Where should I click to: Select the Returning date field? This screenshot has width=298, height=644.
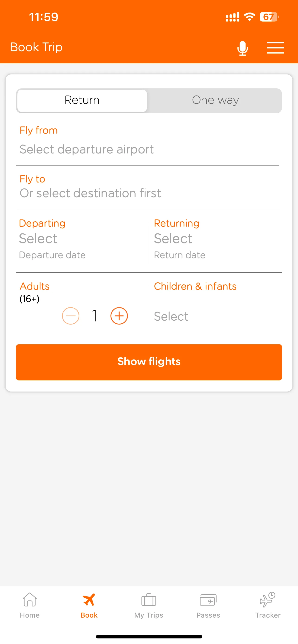pyautogui.click(x=180, y=239)
